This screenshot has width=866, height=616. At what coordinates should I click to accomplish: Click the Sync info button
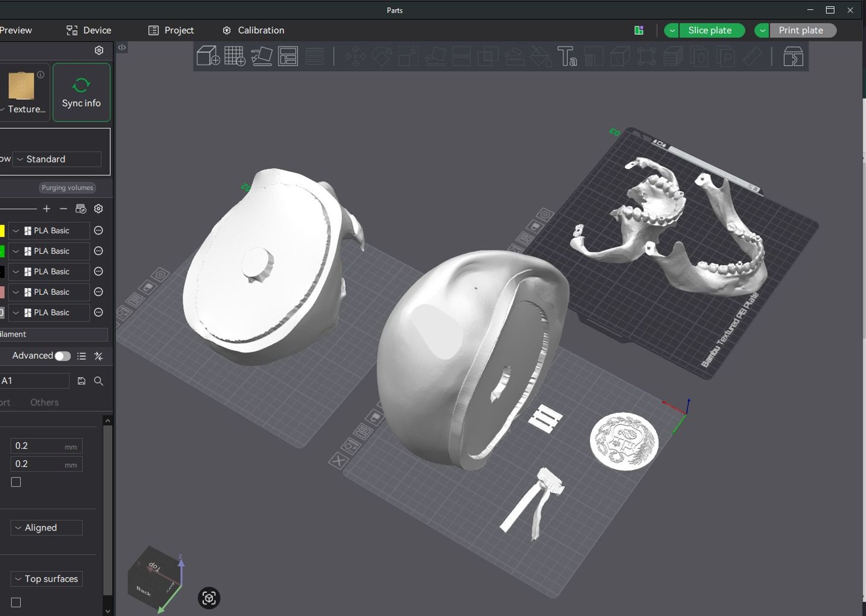(x=82, y=92)
